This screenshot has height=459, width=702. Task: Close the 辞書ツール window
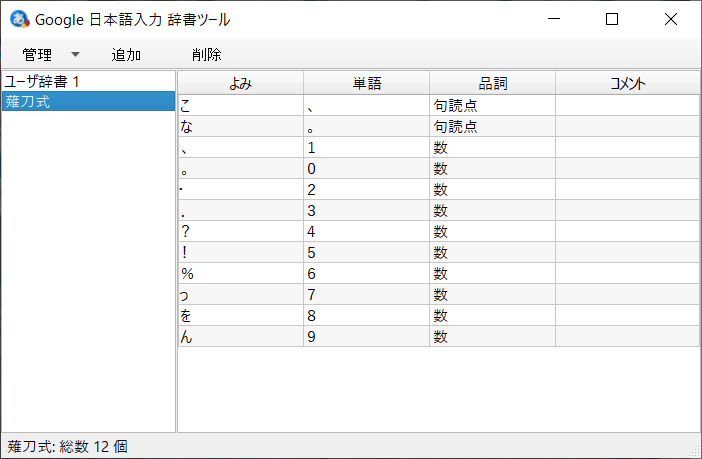click(x=671, y=19)
